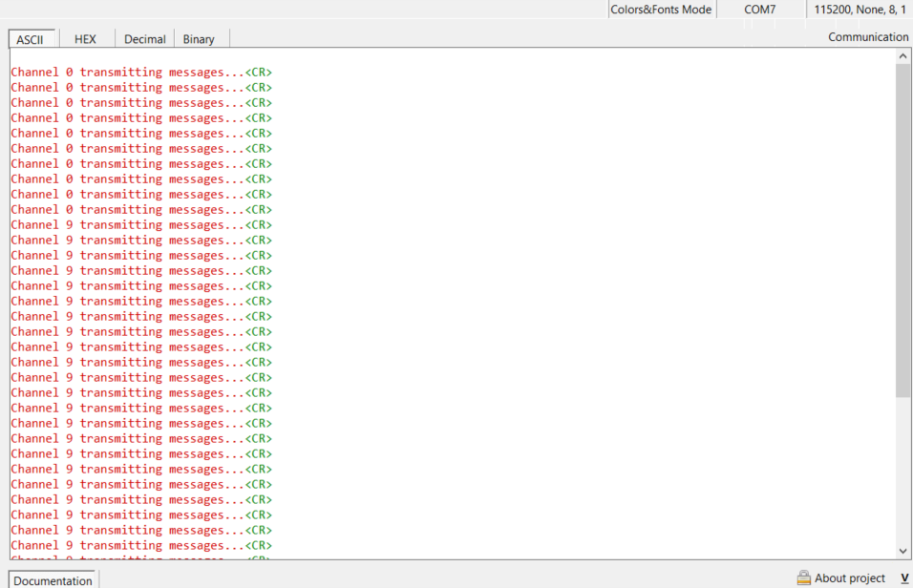913x588 pixels.
Task: Click the V chevron at bottom right
Action: (x=903, y=577)
